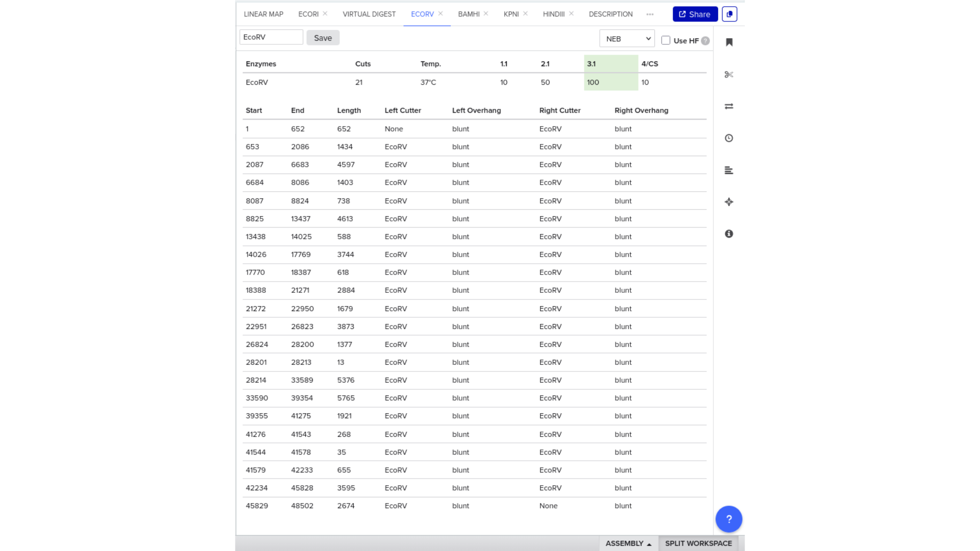Click the Save button

pyautogui.click(x=323, y=38)
